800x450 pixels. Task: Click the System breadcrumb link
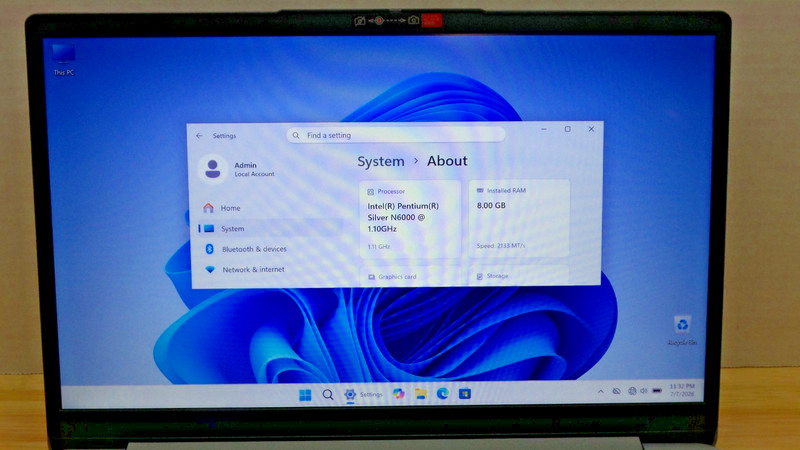coord(381,162)
